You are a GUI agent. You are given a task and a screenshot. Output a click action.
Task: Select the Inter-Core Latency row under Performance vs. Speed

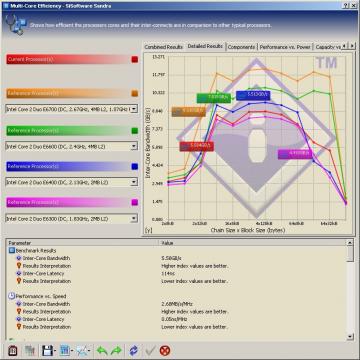click(177, 319)
